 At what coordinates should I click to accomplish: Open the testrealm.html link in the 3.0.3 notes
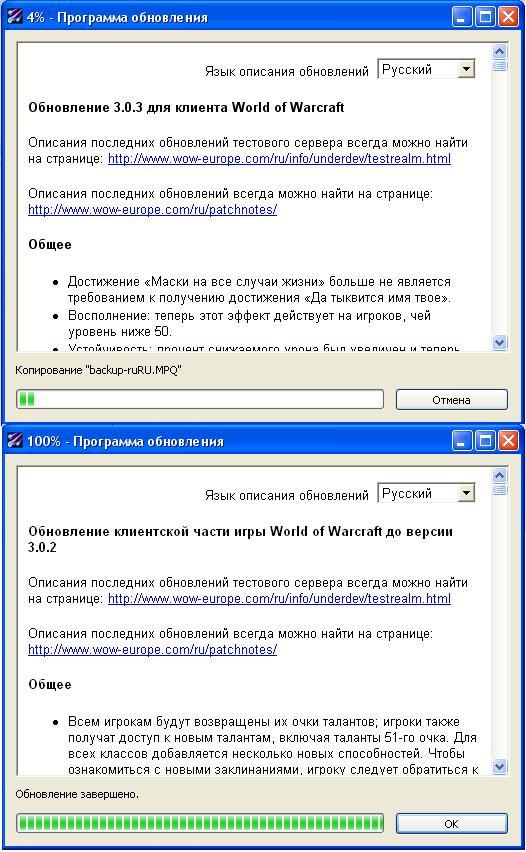279,159
